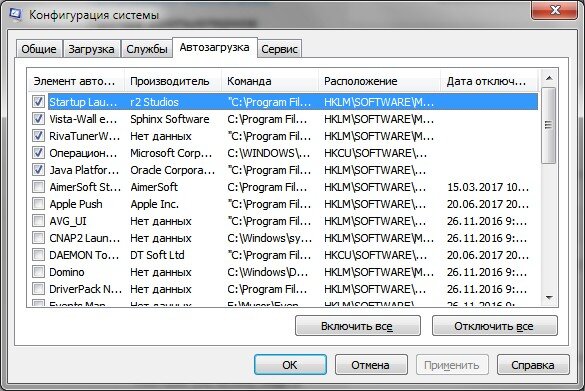
Task: Enable the DriverPack N... checkbox
Action: (38, 289)
